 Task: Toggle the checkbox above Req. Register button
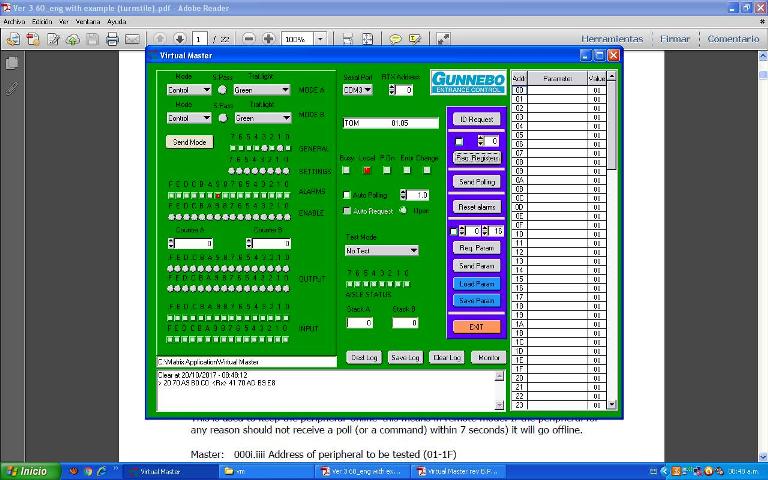pos(459,142)
